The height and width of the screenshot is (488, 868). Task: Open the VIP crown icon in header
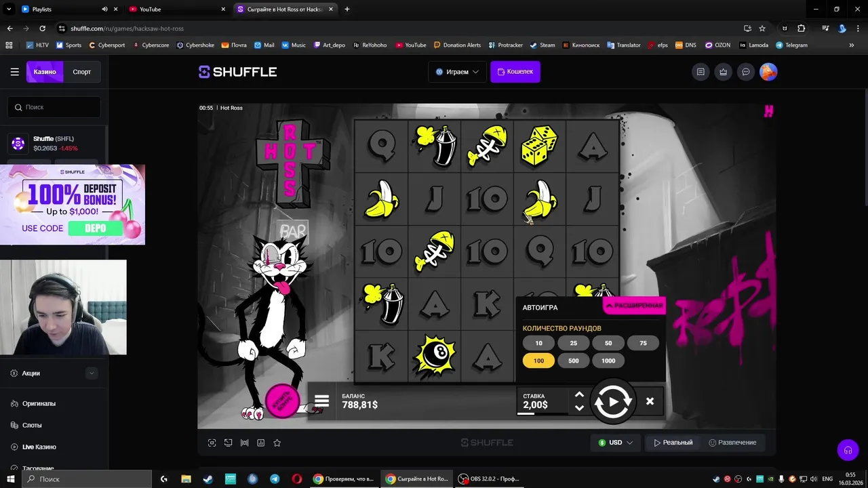[x=724, y=72]
